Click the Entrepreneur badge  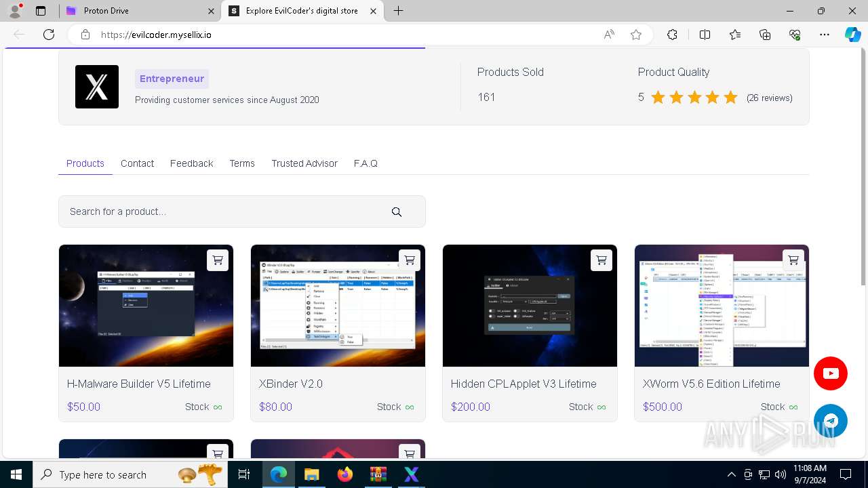pos(172,79)
